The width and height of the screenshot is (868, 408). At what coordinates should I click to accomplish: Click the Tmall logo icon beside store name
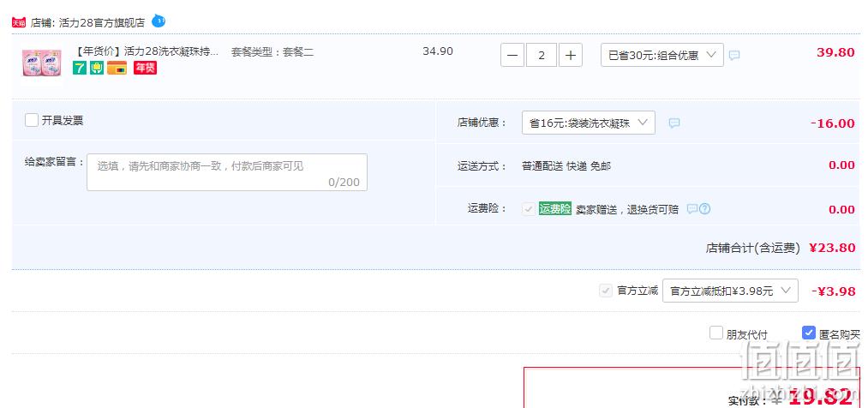(19, 22)
